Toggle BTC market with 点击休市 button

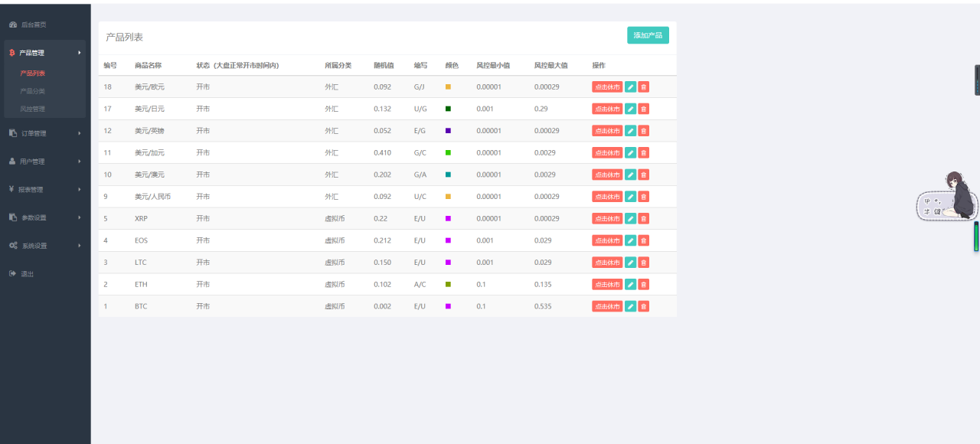(x=606, y=306)
